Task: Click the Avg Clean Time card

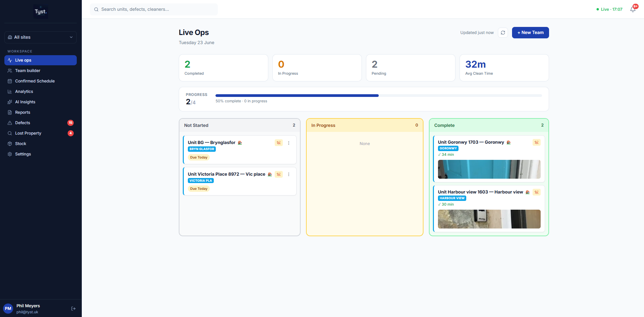Action: (504, 68)
